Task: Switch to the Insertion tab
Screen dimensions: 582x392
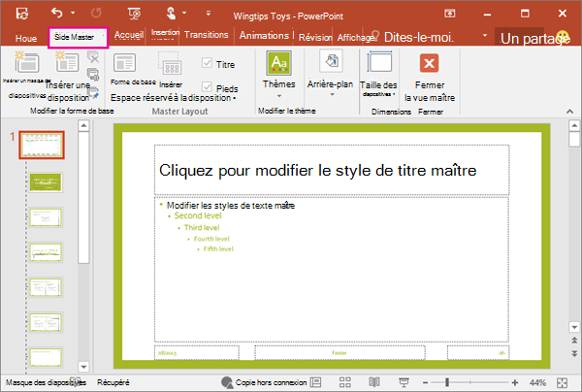Action: tap(165, 33)
